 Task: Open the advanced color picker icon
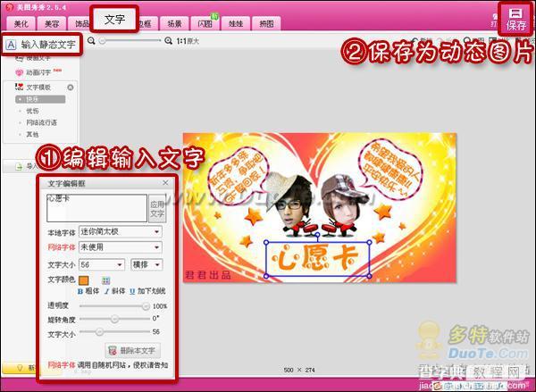point(106,280)
